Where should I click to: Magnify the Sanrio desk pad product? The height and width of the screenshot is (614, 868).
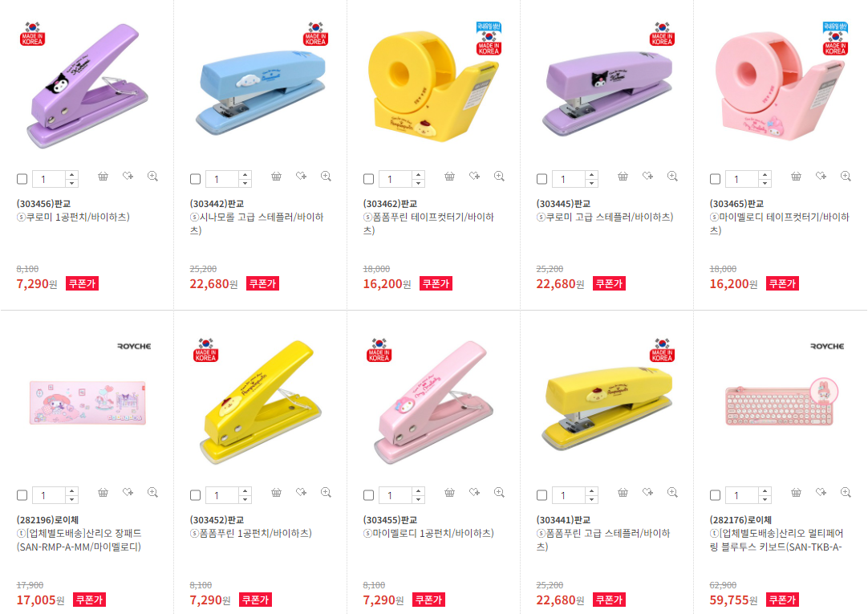click(152, 492)
